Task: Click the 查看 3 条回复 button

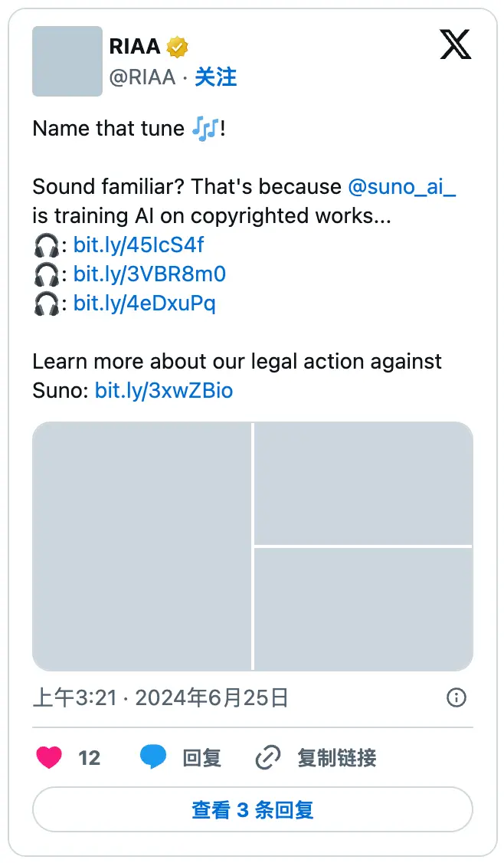Action: coord(252,809)
